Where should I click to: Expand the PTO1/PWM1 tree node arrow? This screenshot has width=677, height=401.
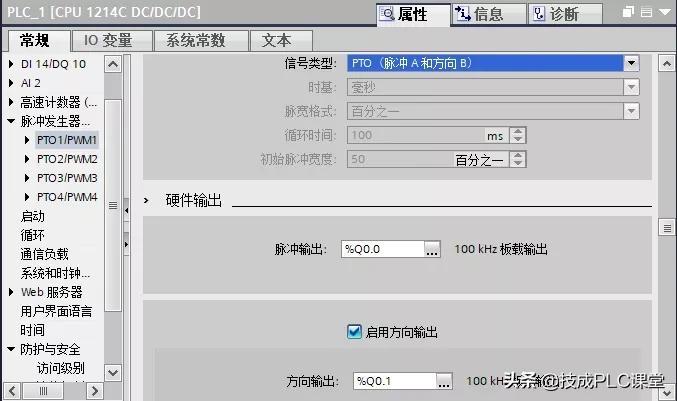pyautogui.click(x=27, y=140)
